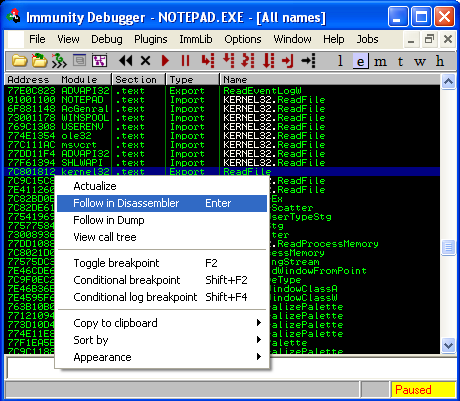Screen dimensions: 460x401
Task: Run the program with red play icon
Action: pos(165,61)
